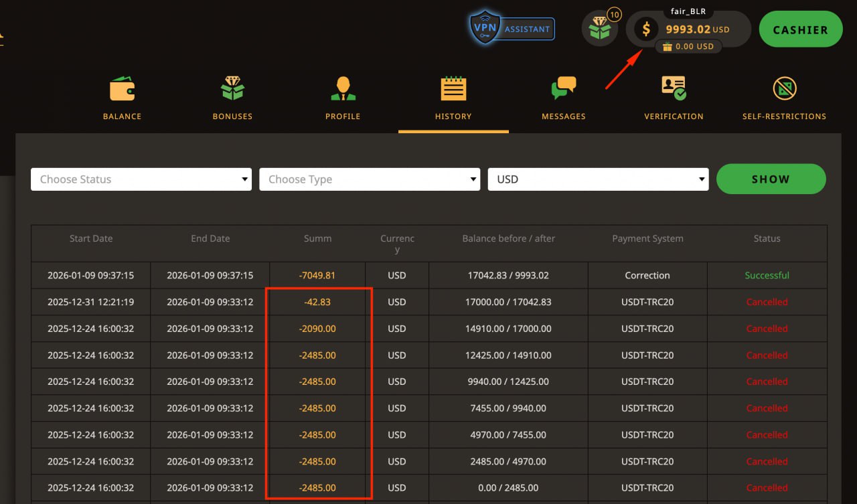Select the Successful Correction status cell
Screen dimensions: 857x504
click(x=767, y=275)
